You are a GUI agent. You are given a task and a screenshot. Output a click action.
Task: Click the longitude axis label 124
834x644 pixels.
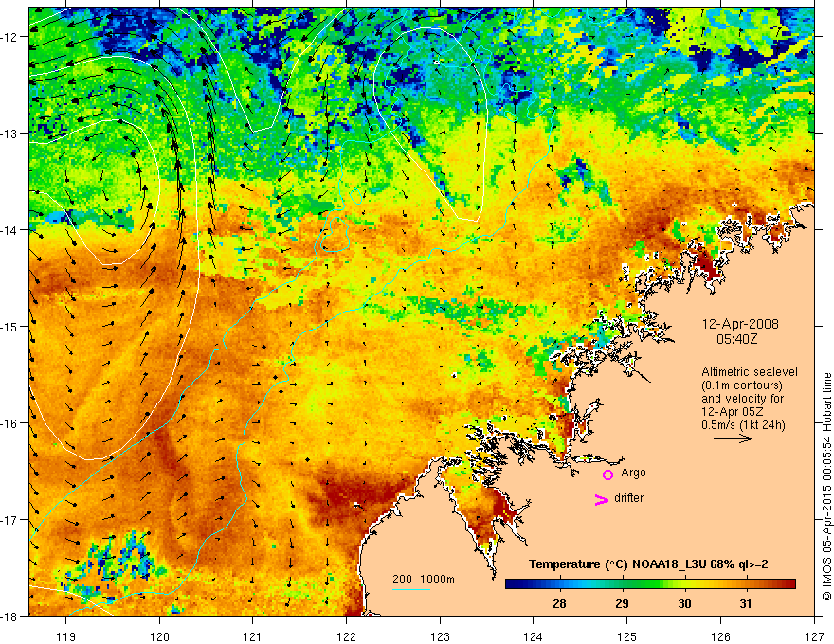[x=533, y=636]
